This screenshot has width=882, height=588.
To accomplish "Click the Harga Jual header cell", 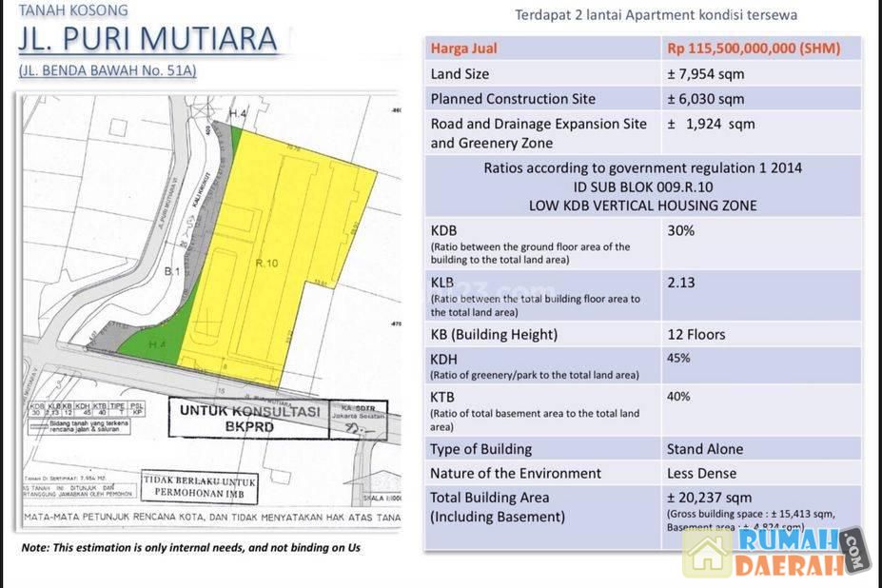I will click(464, 49).
